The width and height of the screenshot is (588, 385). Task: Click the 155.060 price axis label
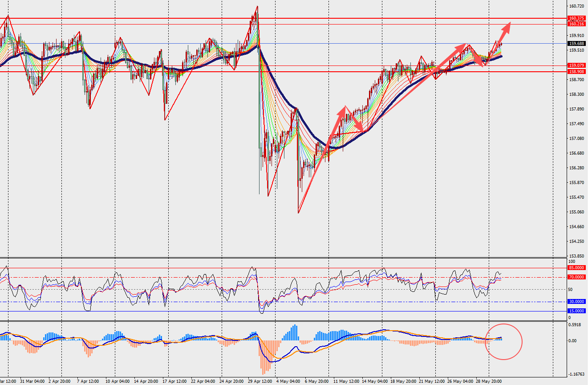coord(577,212)
